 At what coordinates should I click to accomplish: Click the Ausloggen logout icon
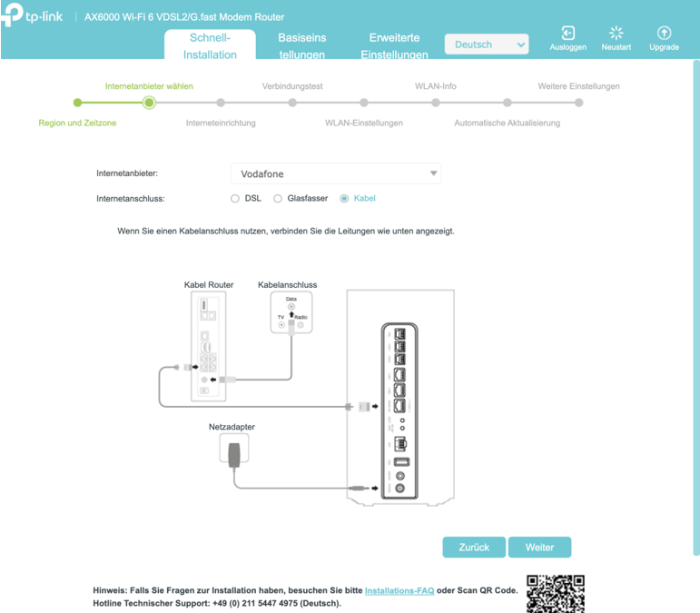pyautogui.click(x=568, y=34)
